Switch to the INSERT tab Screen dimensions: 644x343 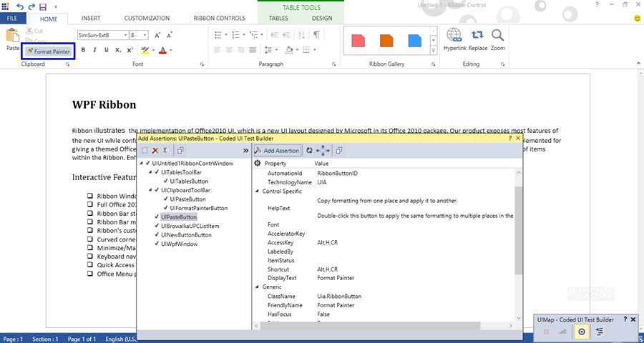(x=91, y=19)
